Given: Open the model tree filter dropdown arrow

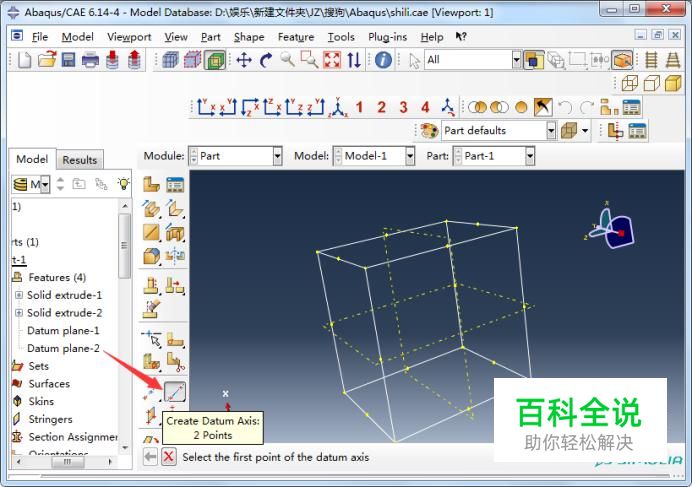Looking at the screenshot, I should (x=45, y=184).
